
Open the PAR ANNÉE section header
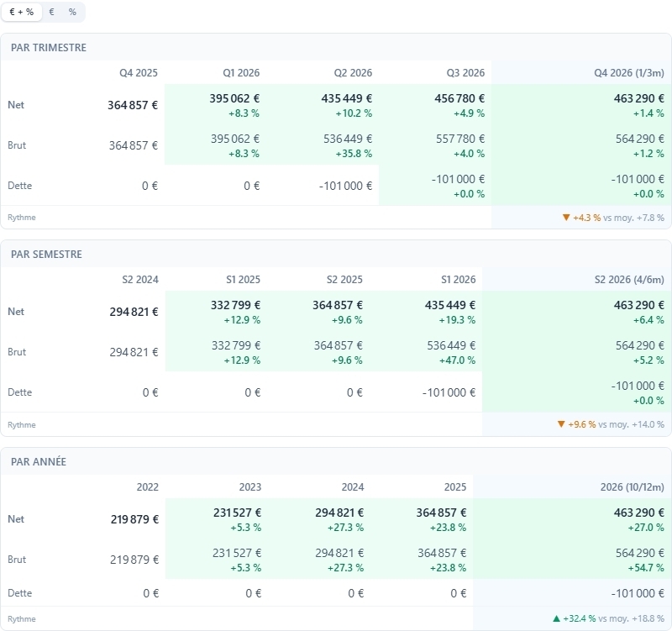click(39, 461)
